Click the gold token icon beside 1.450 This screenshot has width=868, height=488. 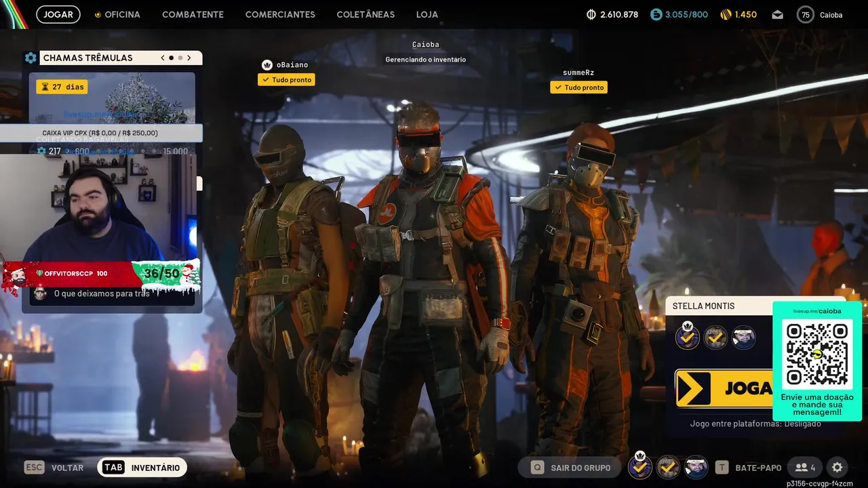tap(726, 14)
